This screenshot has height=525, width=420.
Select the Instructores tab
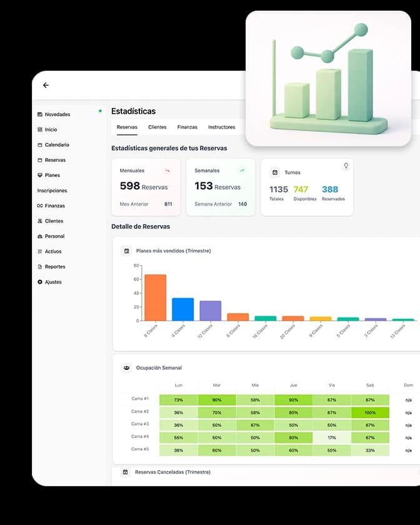[x=221, y=127]
